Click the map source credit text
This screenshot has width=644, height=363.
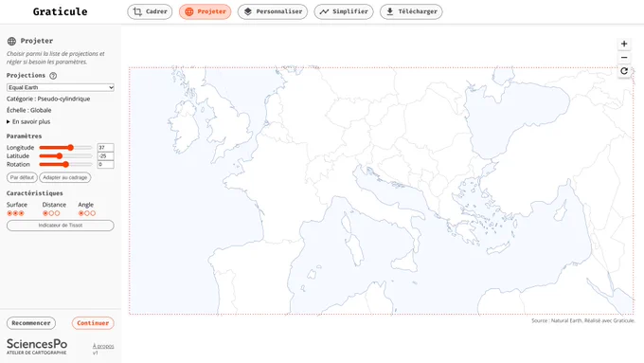click(582, 320)
